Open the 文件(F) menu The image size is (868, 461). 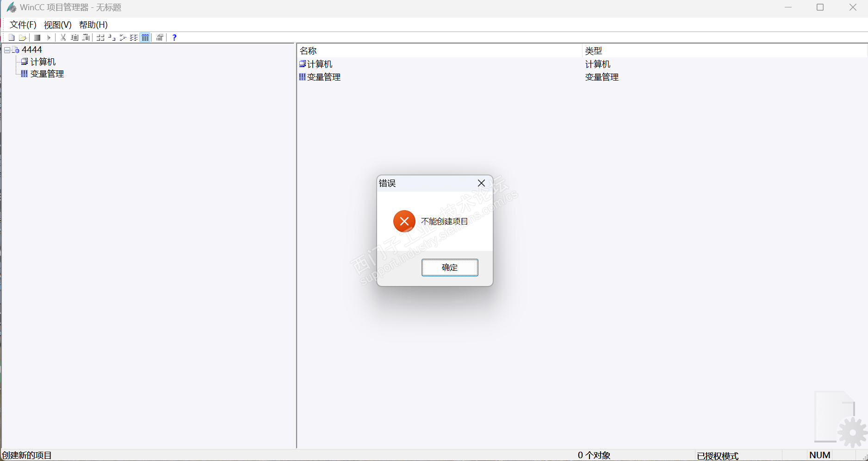23,25
